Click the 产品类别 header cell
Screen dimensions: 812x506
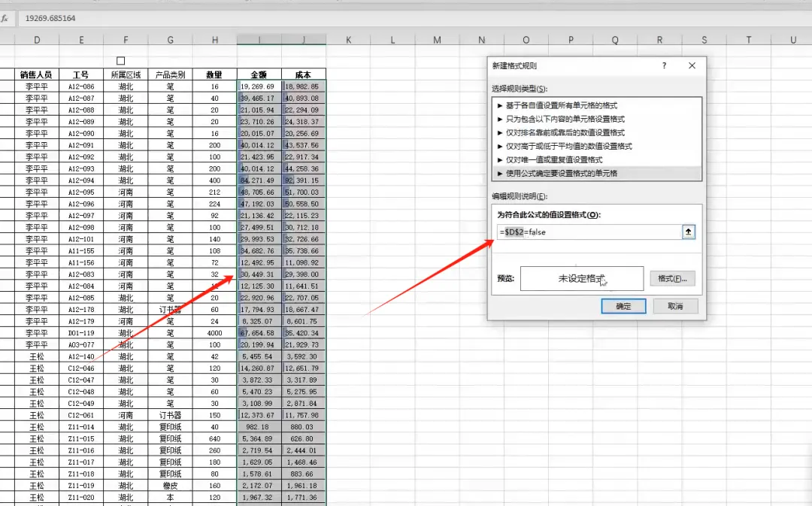point(171,74)
